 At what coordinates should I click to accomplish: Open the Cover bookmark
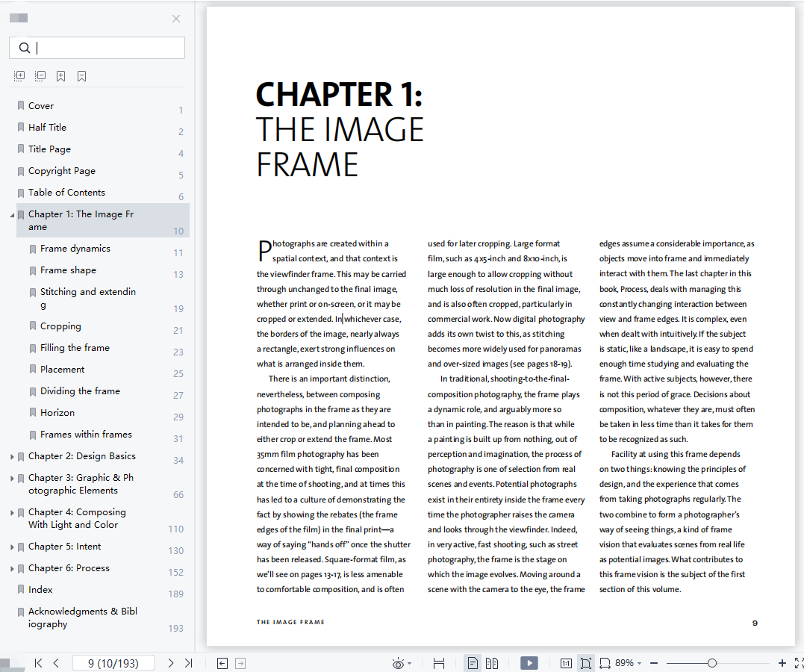pos(41,106)
